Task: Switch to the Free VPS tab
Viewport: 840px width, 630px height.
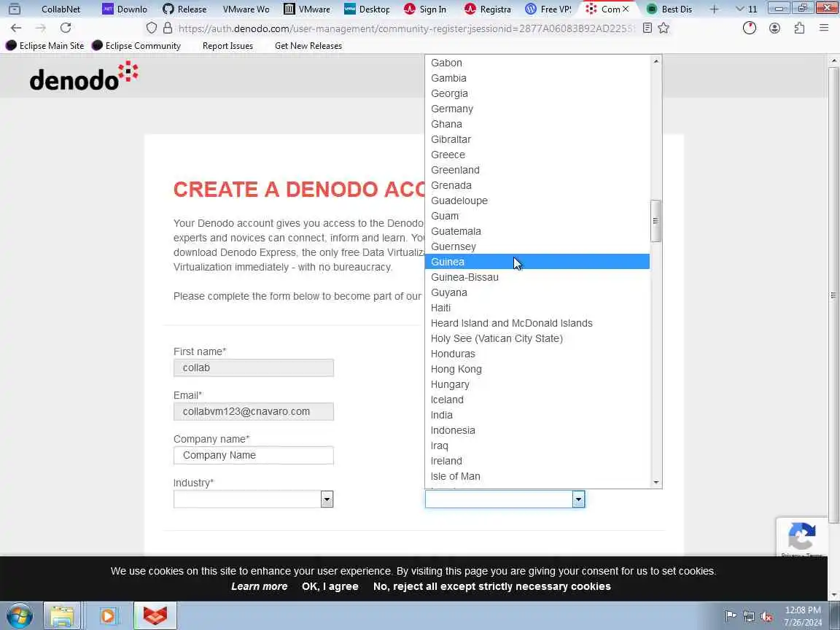Action: point(548,9)
